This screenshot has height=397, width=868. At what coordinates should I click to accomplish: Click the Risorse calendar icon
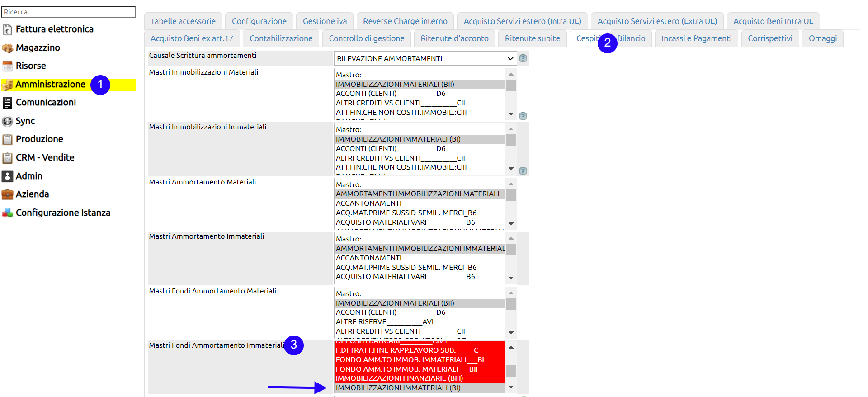tap(7, 66)
